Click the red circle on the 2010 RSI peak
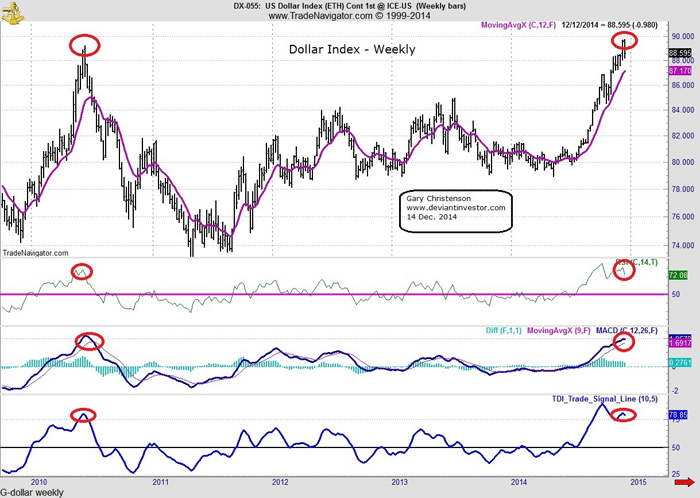 point(82,271)
